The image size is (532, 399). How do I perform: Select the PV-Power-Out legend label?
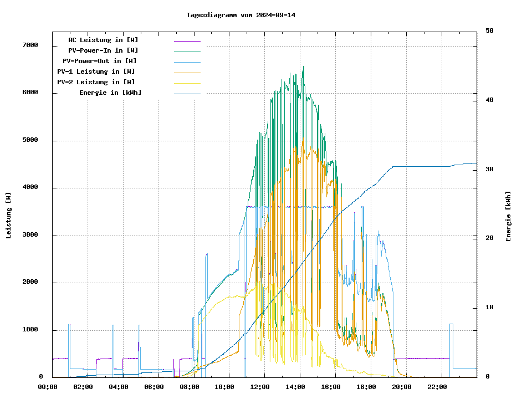point(100,61)
